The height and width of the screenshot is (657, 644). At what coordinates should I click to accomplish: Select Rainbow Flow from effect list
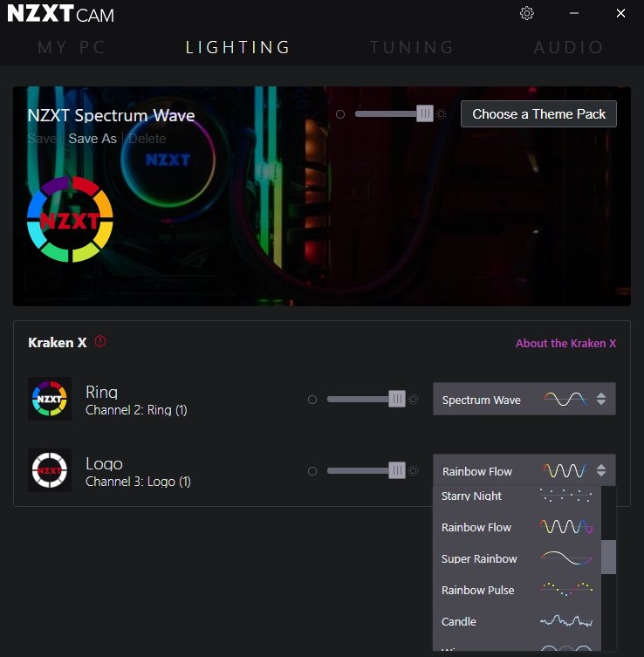pos(517,527)
